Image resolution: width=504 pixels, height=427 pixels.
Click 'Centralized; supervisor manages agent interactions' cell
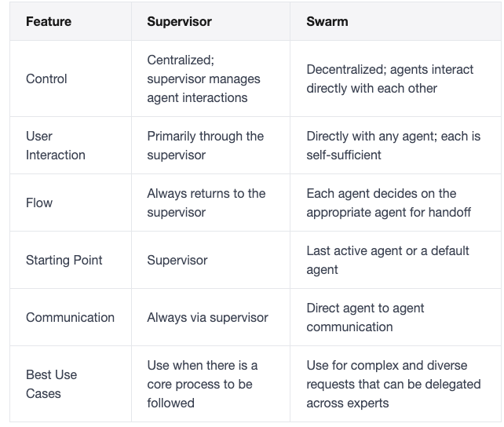[x=203, y=78]
